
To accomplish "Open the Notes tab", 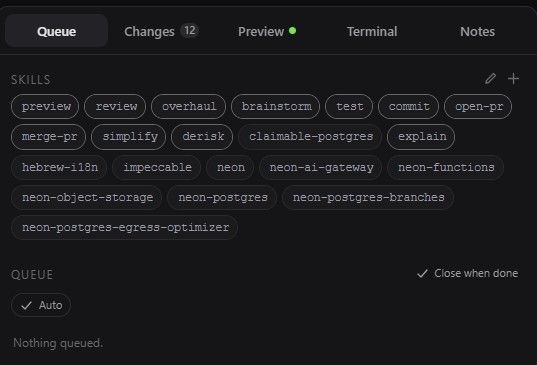I will tap(477, 31).
